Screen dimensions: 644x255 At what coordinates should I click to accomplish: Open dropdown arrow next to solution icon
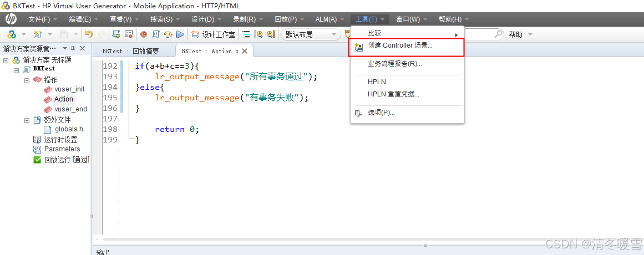(23, 34)
